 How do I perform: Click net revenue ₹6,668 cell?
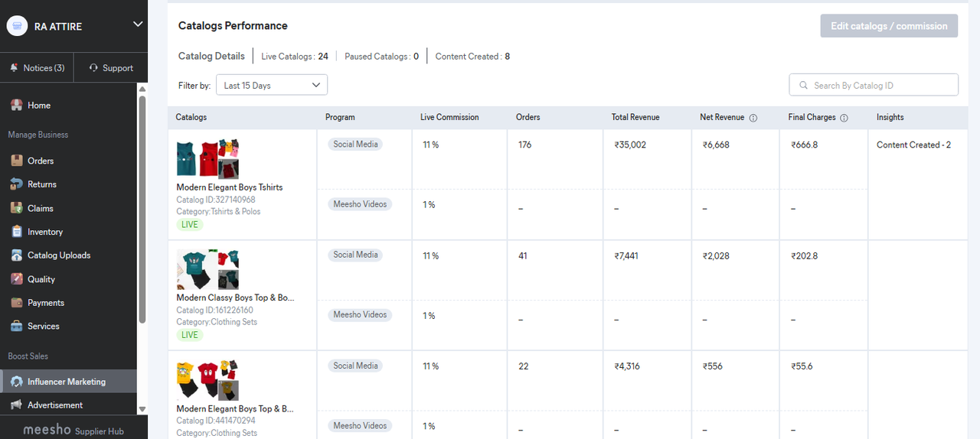click(x=716, y=145)
